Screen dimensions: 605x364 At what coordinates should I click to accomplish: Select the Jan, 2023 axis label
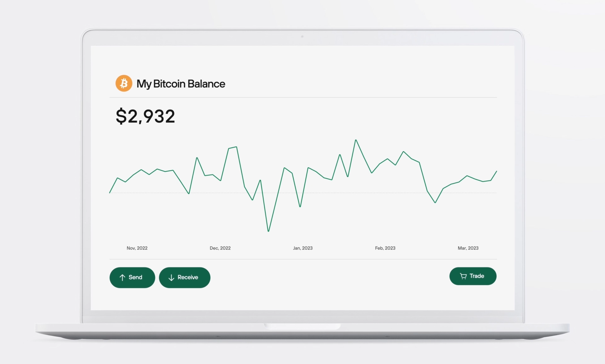coord(302,248)
